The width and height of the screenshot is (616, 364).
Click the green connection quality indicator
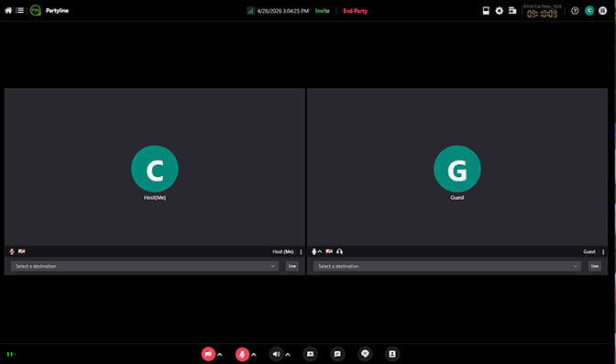[x=250, y=11]
